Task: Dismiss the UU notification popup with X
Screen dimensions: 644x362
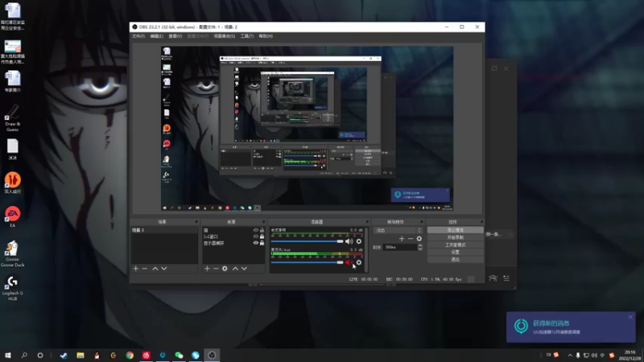Action: [x=630, y=317]
